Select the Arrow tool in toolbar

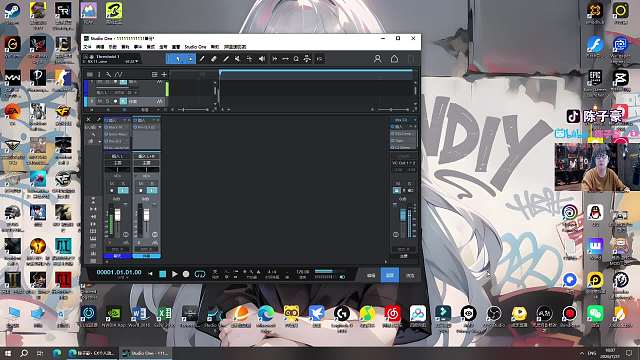click(178, 59)
